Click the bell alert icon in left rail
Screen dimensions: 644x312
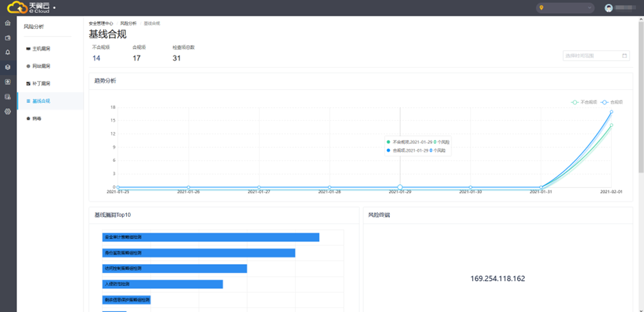pyautogui.click(x=8, y=52)
